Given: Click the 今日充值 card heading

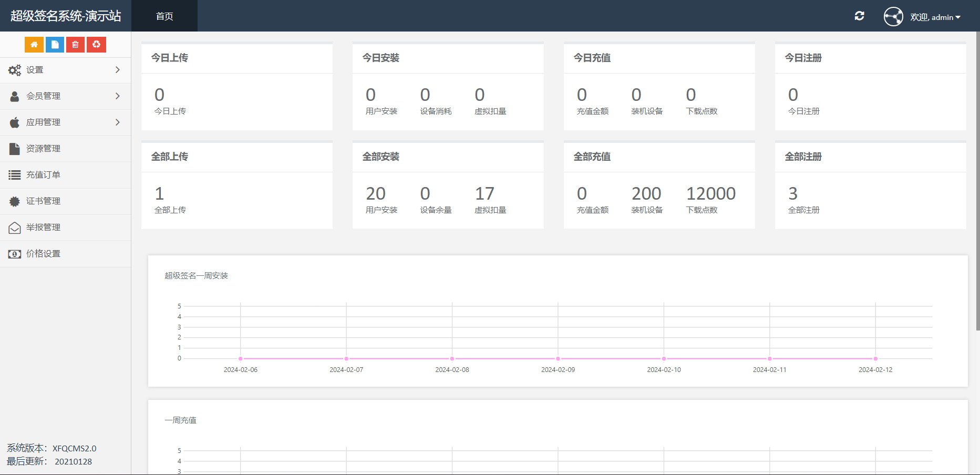Looking at the screenshot, I should click(x=592, y=58).
